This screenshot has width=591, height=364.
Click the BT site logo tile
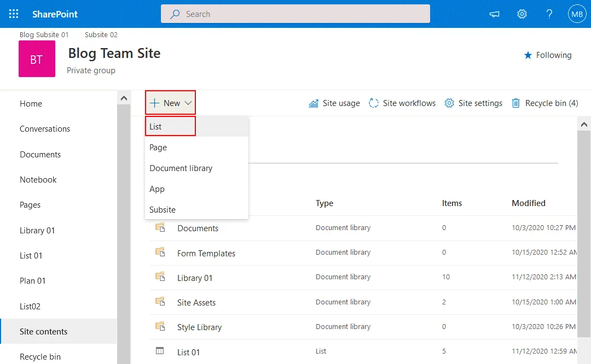(37, 59)
